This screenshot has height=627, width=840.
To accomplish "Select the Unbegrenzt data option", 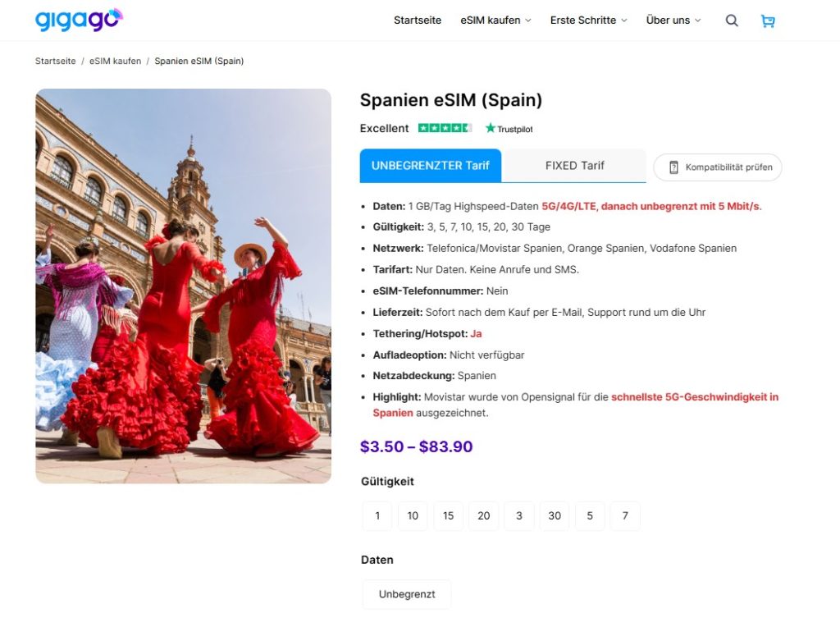I will tap(407, 594).
